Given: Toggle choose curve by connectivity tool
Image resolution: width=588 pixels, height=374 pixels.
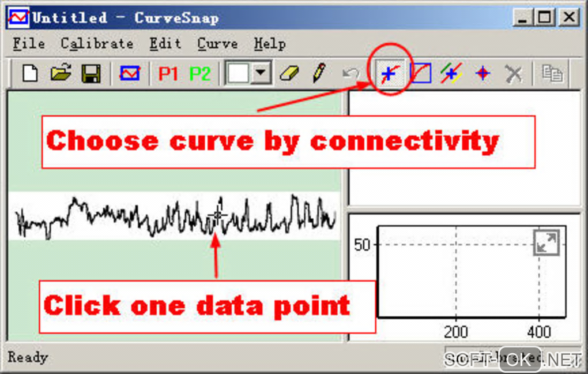Looking at the screenshot, I should [390, 73].
